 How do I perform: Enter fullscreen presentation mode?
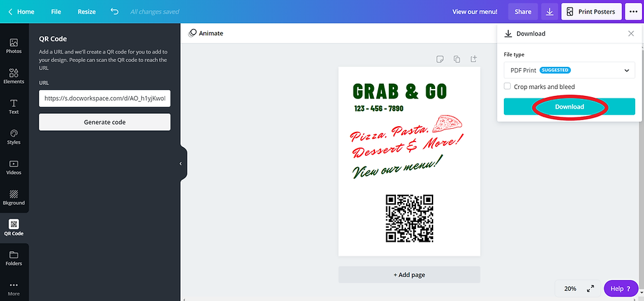[590, 288]
